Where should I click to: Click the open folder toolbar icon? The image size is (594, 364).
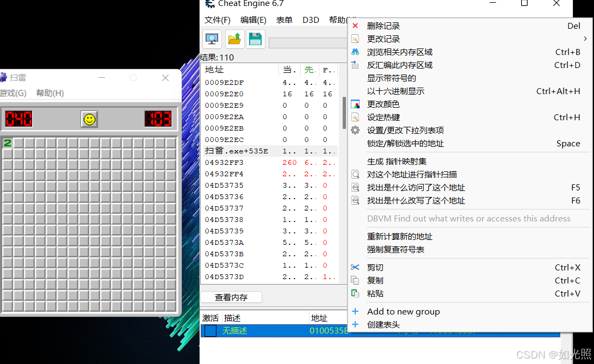[234, 39]
